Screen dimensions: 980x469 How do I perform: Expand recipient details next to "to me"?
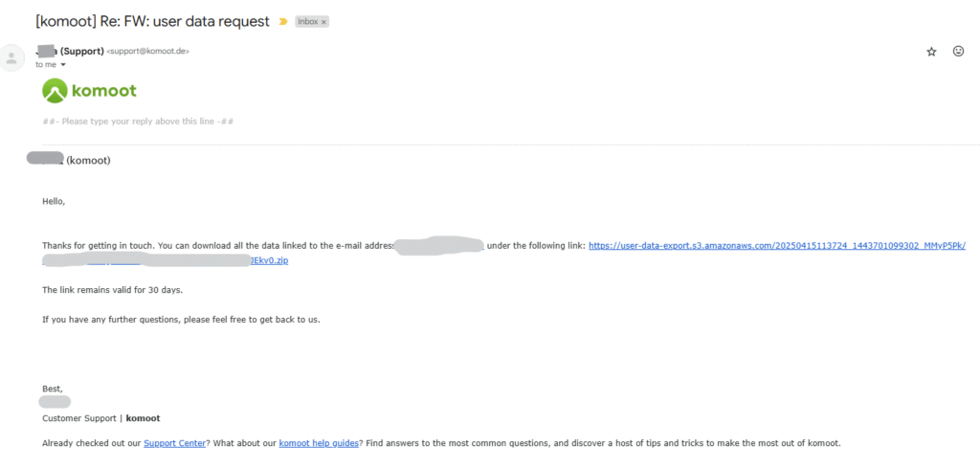pyautogui.click(x=63, y=64)
